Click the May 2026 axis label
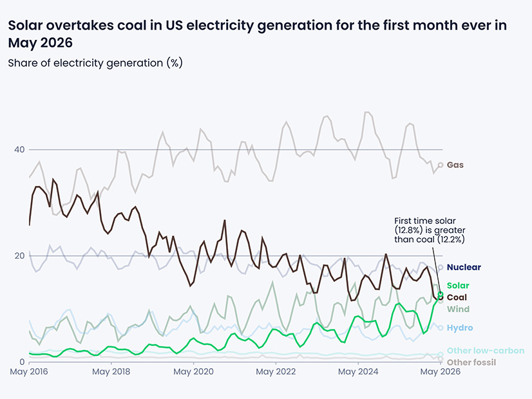Image resolution: width=532 pixels, height=399 pixels. (x=441, y=372)
